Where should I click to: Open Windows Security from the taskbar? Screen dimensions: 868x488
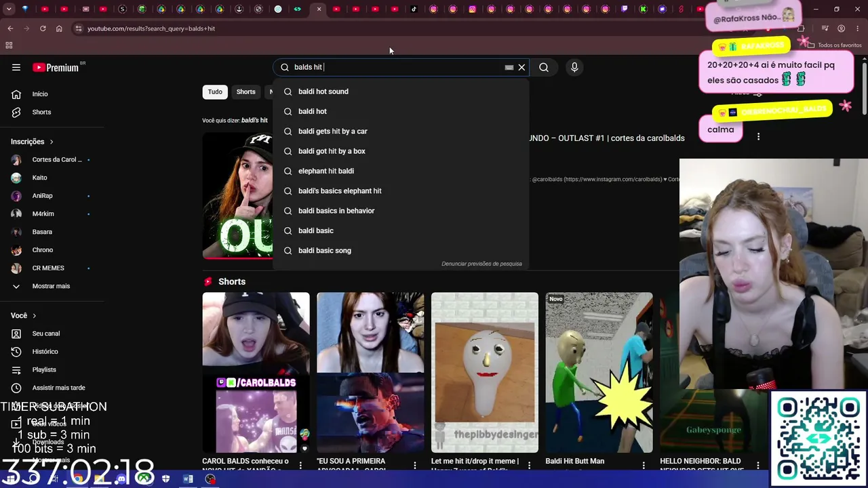point(166,479)
